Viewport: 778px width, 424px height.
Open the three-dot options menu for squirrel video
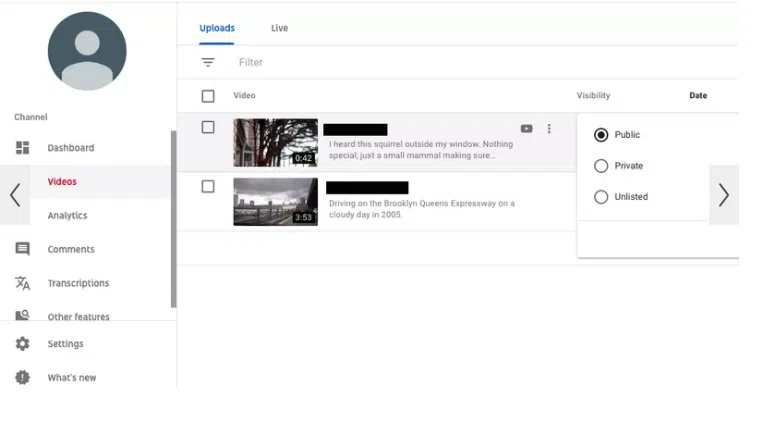549,129
